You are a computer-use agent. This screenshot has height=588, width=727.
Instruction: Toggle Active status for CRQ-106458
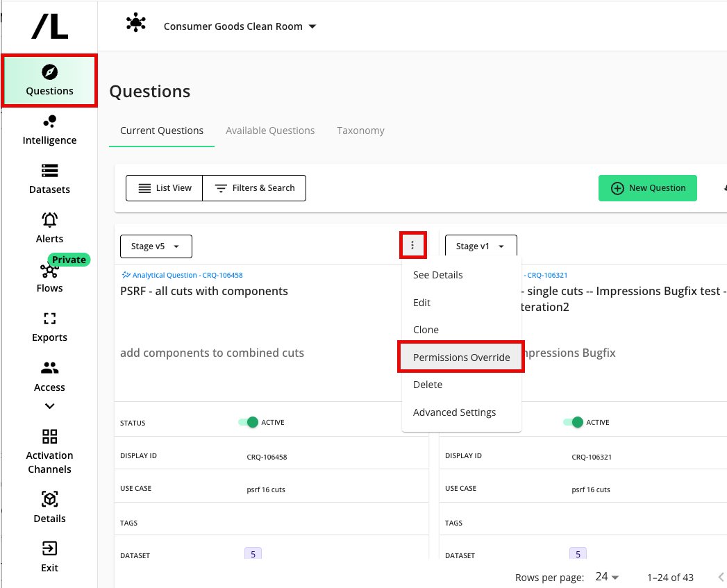(249, 422)
